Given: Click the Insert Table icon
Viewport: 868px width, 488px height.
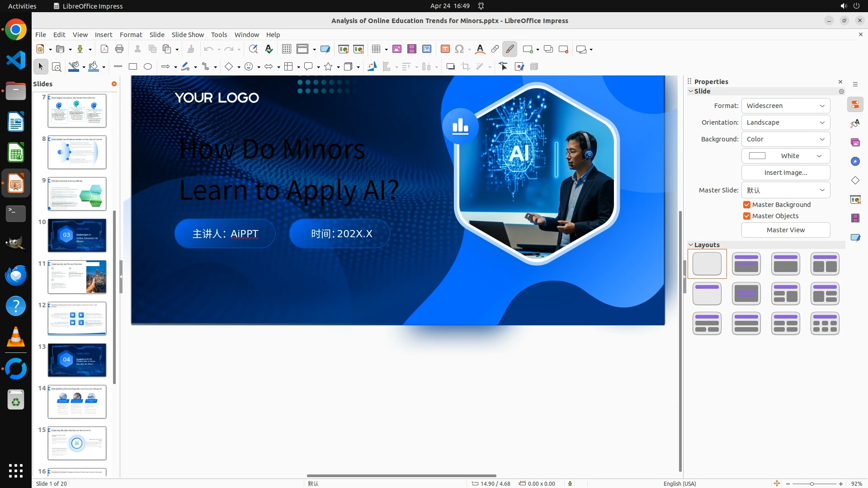Looking at the screenshot, I should pos(376,49).
